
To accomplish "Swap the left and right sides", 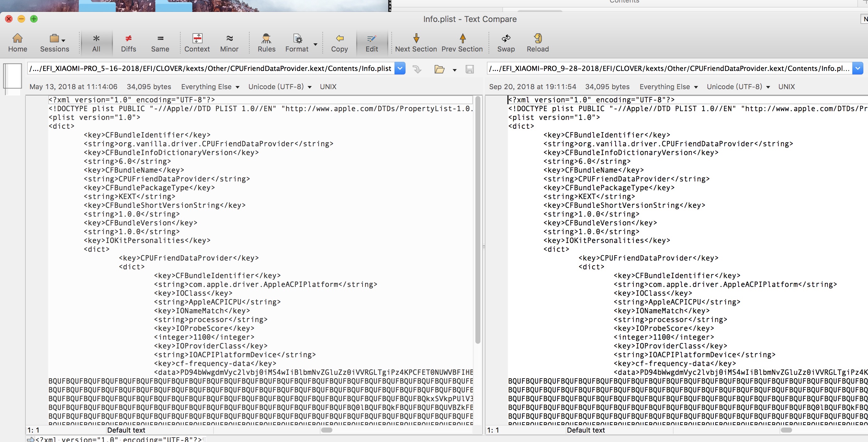I will tap(506, 43).
